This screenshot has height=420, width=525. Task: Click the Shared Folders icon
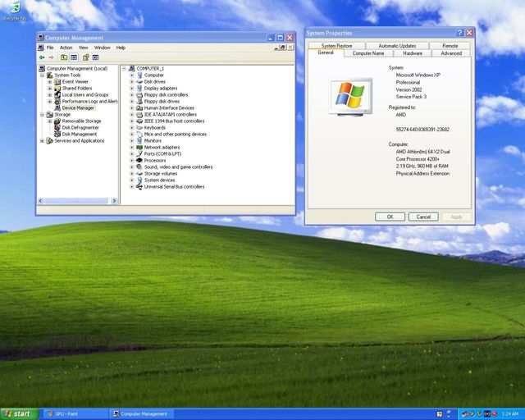57,89
